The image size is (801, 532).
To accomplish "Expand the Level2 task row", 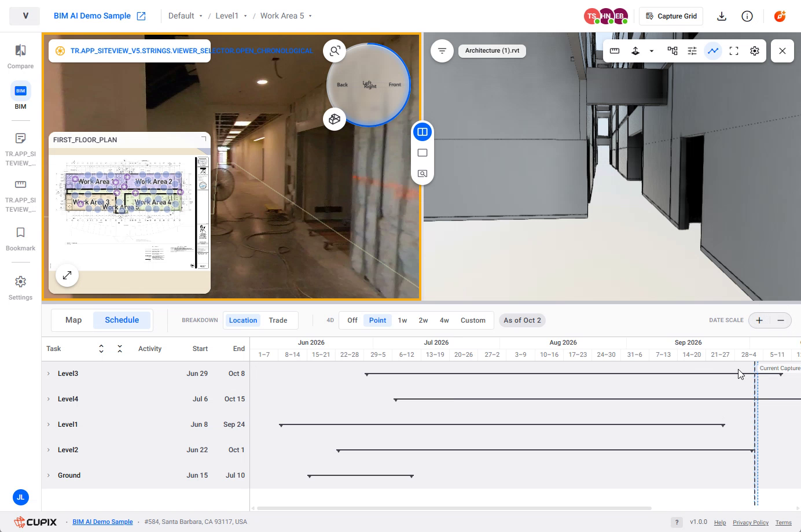I will pos(49,450).
